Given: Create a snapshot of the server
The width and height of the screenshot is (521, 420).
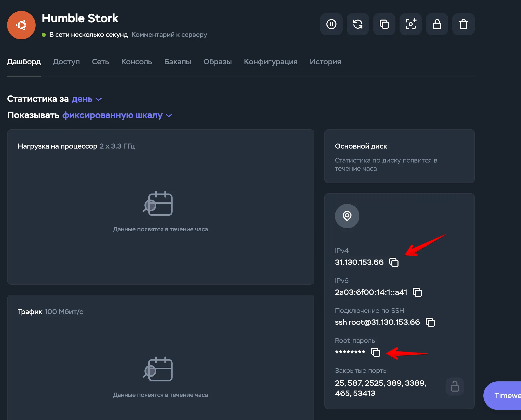Looking at the screenshot, I should (x=411, y=24).
